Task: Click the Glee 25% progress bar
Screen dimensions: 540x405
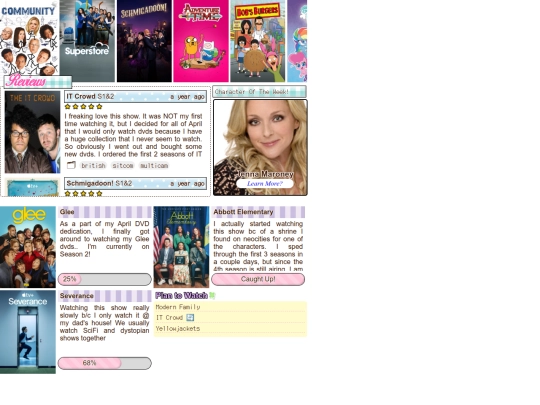Action: point(105,279)
